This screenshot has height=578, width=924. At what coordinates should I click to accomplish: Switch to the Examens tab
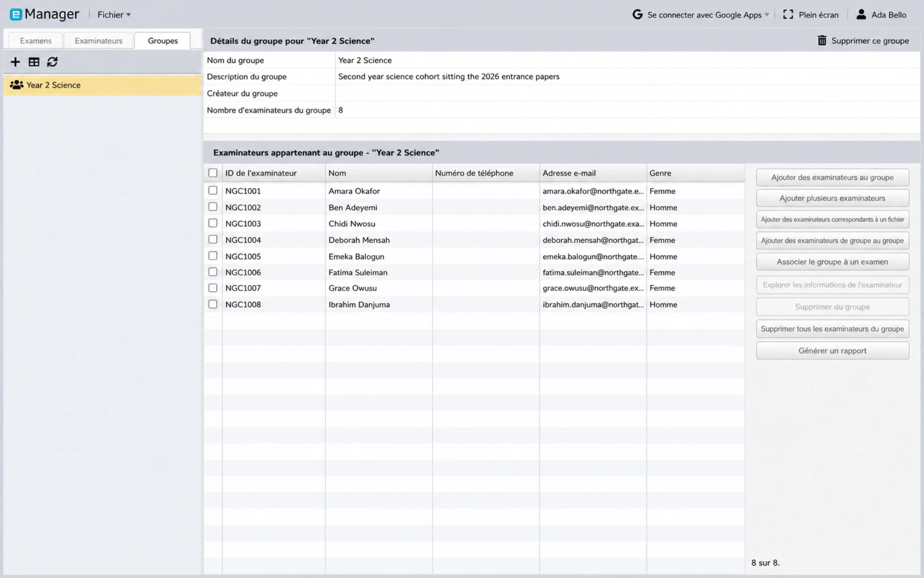[x=36, y=40]
